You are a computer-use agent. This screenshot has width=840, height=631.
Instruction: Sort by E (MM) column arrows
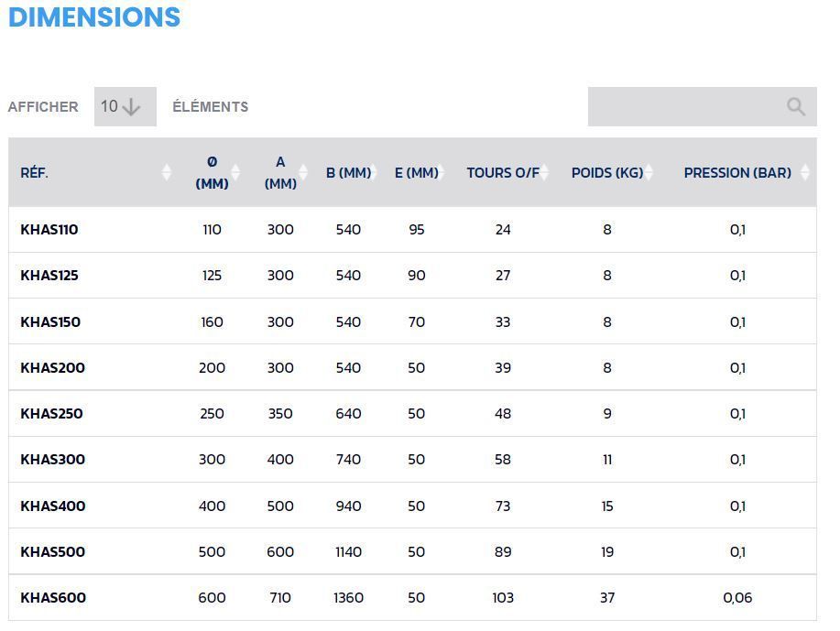pyautogui.click(x=442, y=172)
